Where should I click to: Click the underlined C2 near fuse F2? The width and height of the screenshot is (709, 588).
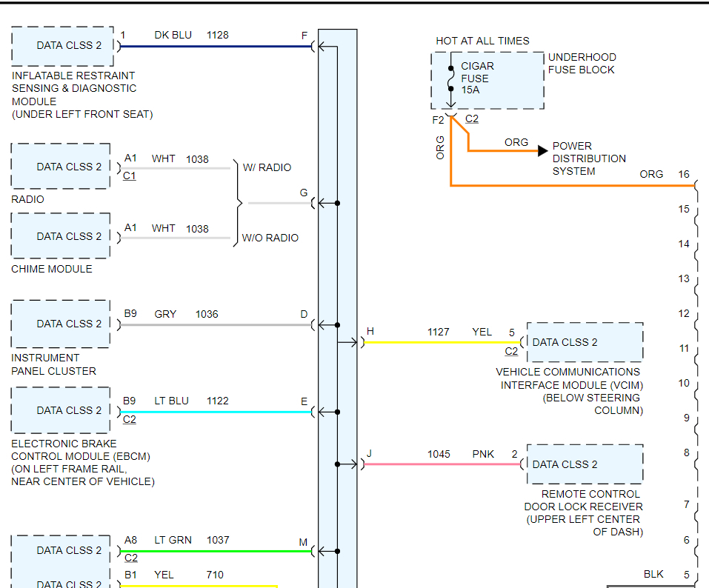tap(472, 119)
